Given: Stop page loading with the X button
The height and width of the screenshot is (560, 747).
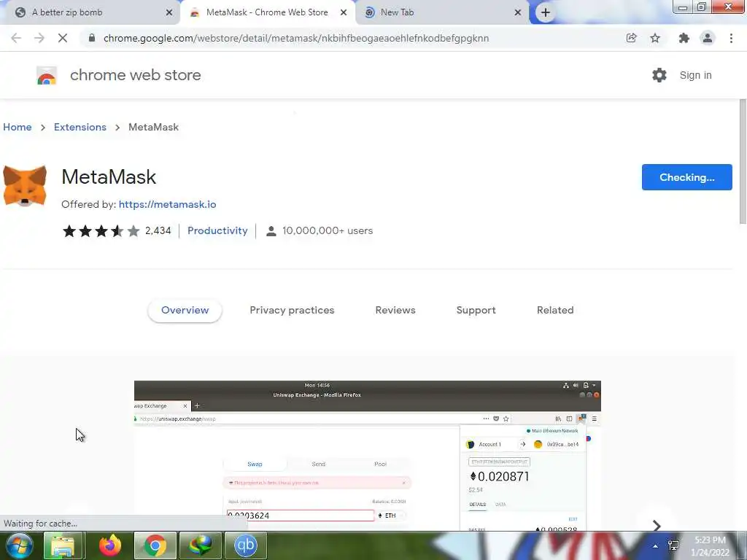Looking at the screenshot, I should tap(63, 38).
